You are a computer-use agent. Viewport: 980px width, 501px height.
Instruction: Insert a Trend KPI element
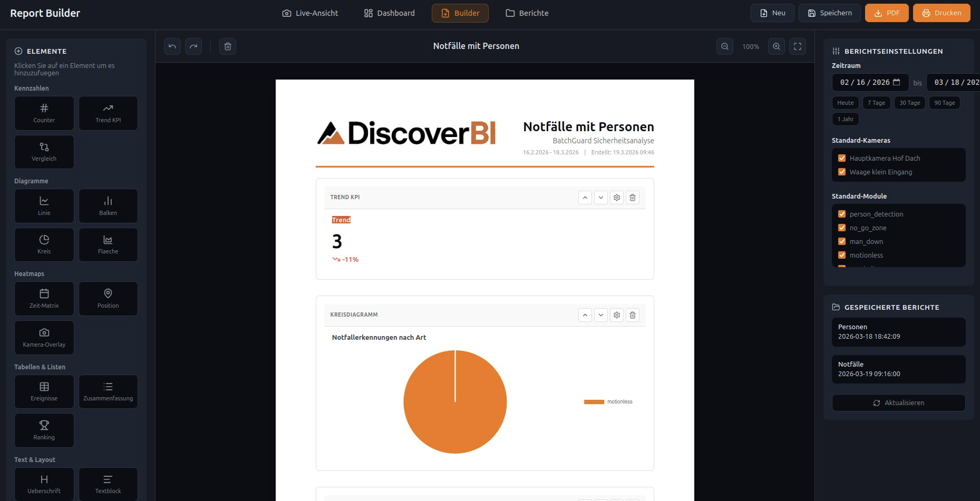(x=108, y=113)
